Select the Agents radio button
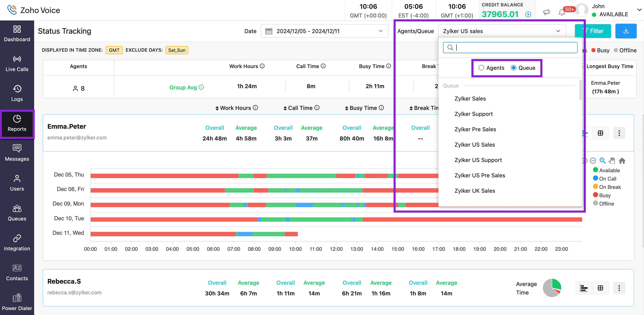644x315 pixels. pyautogui.click(x=481, y=68)
